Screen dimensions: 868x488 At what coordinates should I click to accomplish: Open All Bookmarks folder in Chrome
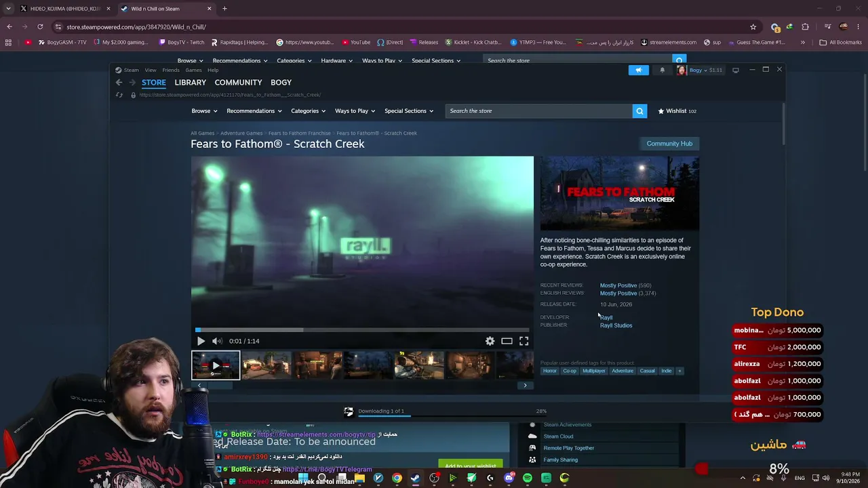pyautogui.click(x=840, y=42)
